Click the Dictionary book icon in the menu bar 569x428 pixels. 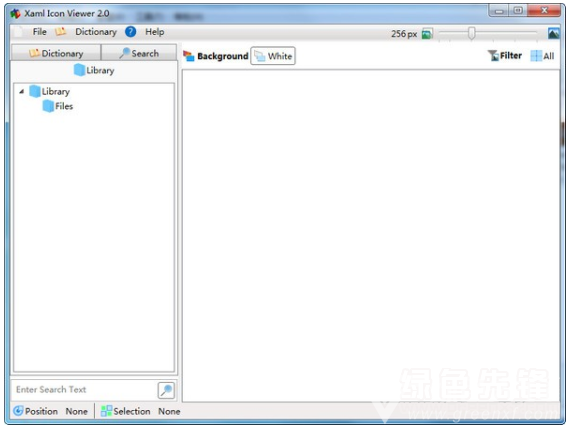coord(60,32)
